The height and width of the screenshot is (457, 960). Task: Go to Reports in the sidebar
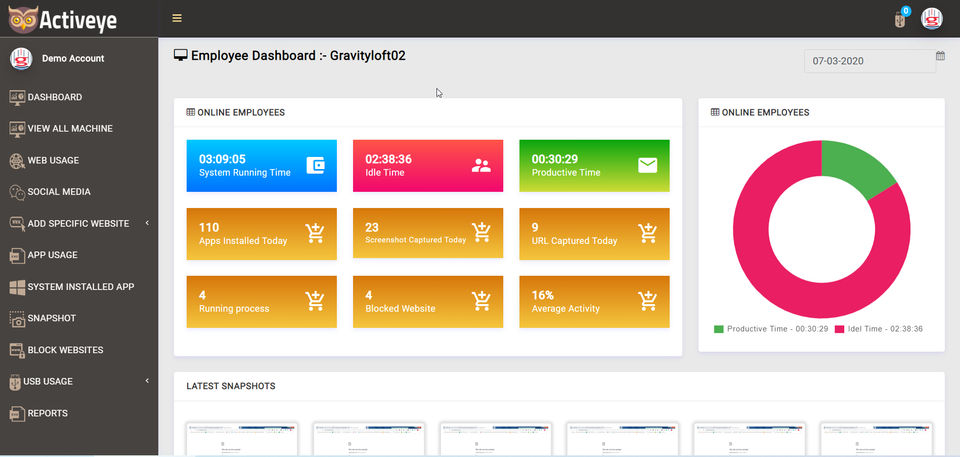(x=47, y=413)
